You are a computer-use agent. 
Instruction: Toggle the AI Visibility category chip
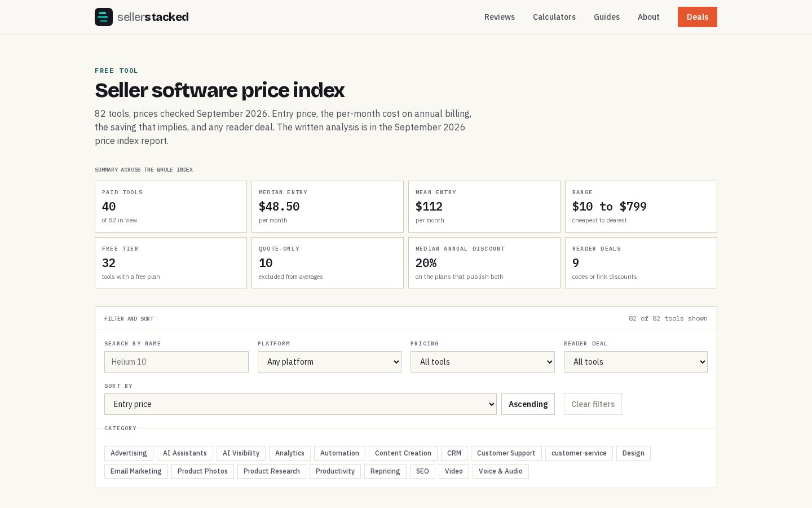point(241,453)
